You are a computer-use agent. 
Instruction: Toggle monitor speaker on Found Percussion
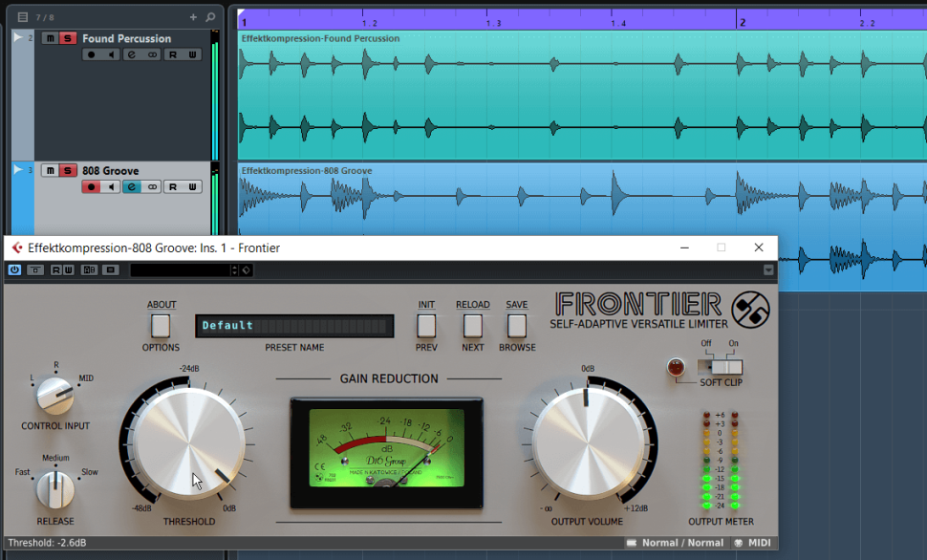[x=112, y=54]
